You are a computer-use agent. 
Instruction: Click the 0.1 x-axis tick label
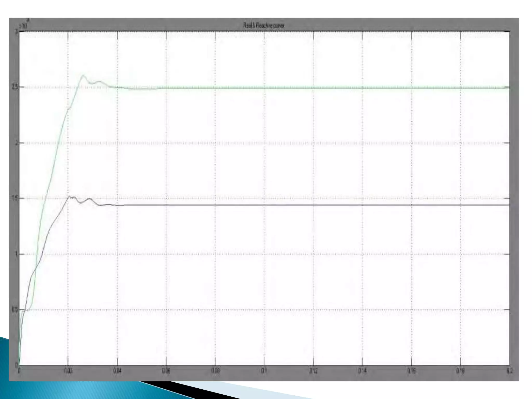pos(264,371)
